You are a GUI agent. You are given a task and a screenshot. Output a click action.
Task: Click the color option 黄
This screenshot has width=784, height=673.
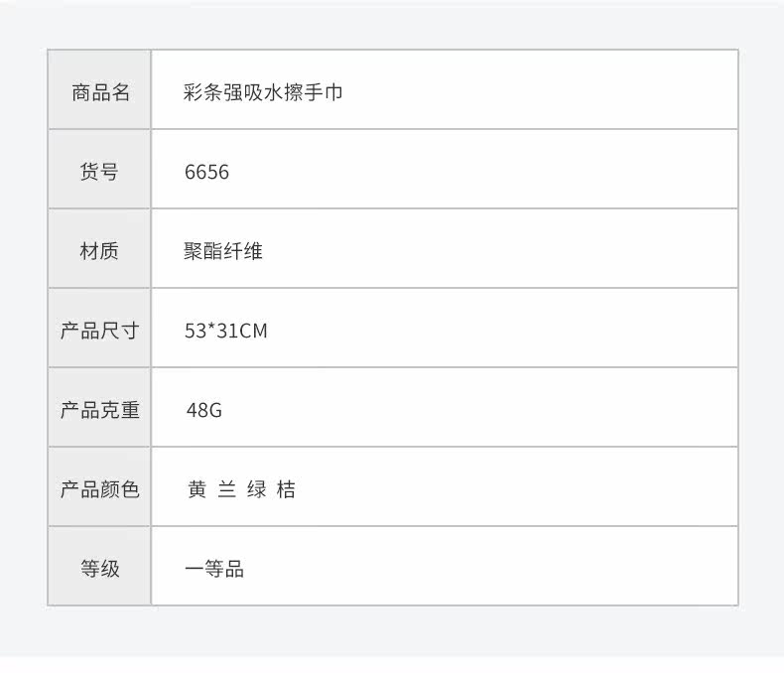pyautogui.click(x=197, y=489)
